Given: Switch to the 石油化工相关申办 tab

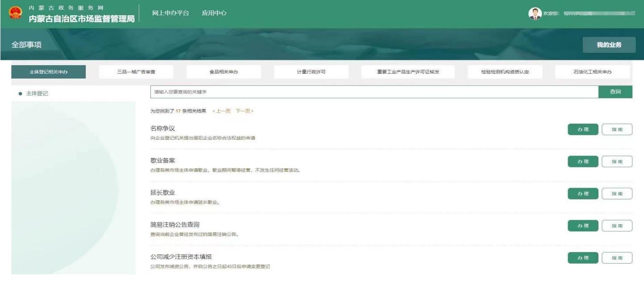Looking at the screenshot, I should (592, 72).
